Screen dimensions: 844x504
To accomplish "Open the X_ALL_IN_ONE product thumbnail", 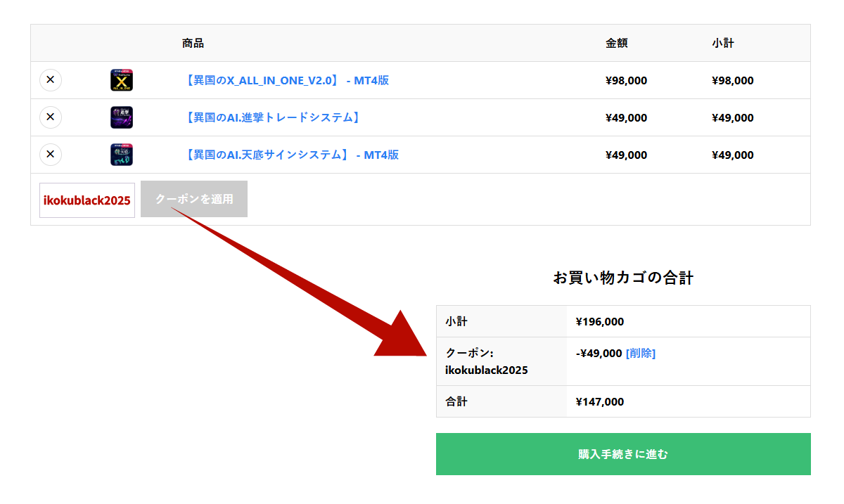I will coord(122,80).
